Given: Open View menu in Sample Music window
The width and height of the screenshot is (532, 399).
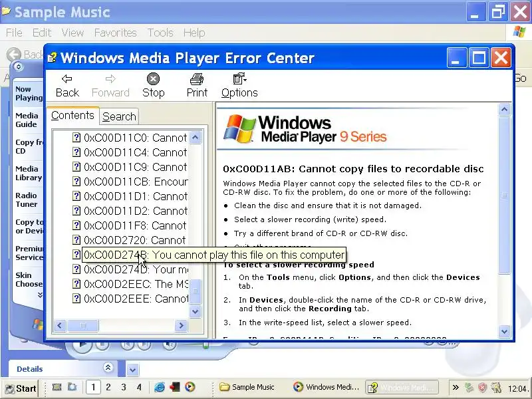Looking at the screenshot, I should pos(72,33).
